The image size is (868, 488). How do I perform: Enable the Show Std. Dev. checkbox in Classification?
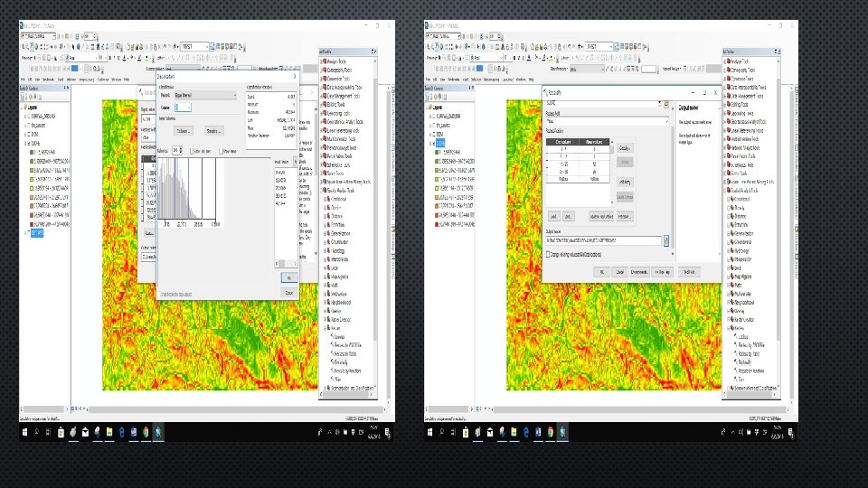click(x=193, y=152)
